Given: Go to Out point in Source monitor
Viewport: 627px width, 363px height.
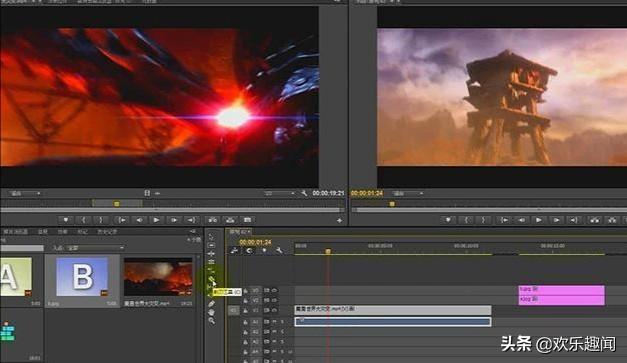Looking at the screenshot, I should pyautogui.click(x=192, y=220).
